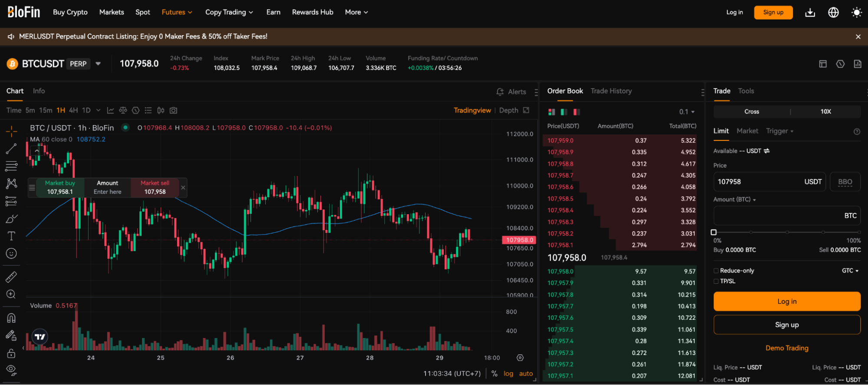This screenshot has height=385, width=868.
Task: Enable the Reduce-only checkbox
Action: [716, 271]
